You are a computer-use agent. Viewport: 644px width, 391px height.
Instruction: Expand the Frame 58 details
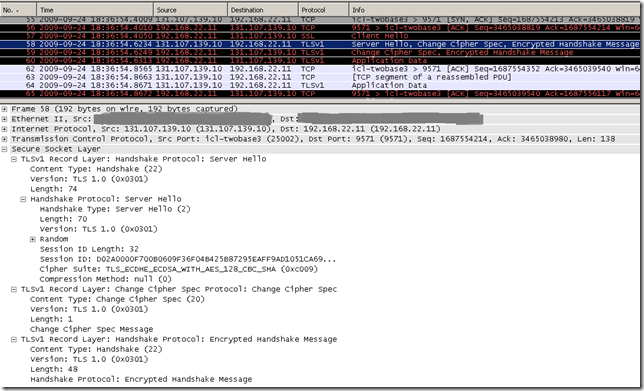5,109
